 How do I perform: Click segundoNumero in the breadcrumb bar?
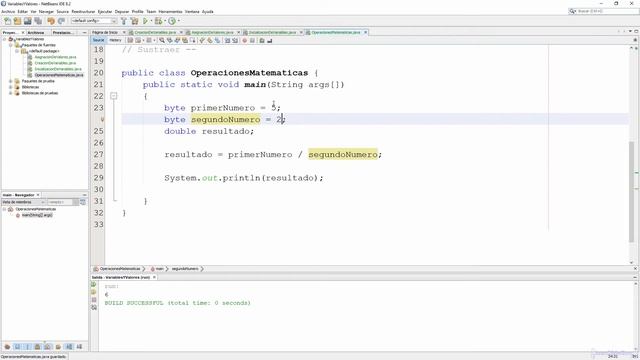point(185,269)
